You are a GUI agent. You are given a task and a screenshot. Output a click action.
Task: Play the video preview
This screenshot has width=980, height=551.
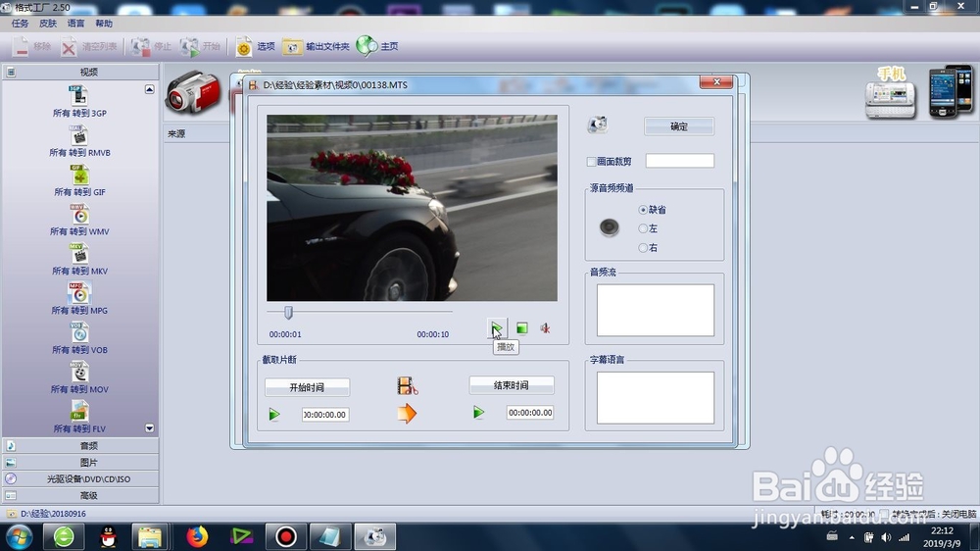pyautogui.click(x=496, y=327)
